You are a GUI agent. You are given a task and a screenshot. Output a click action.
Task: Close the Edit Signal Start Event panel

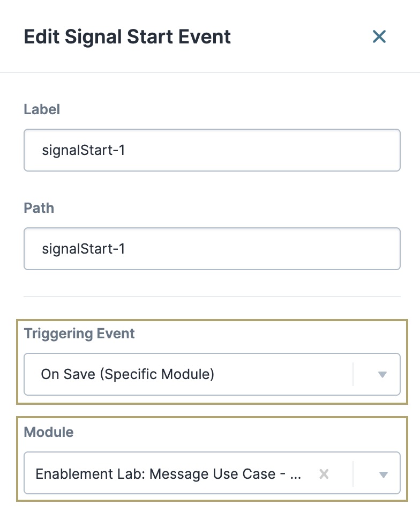(x=379, y=36)
